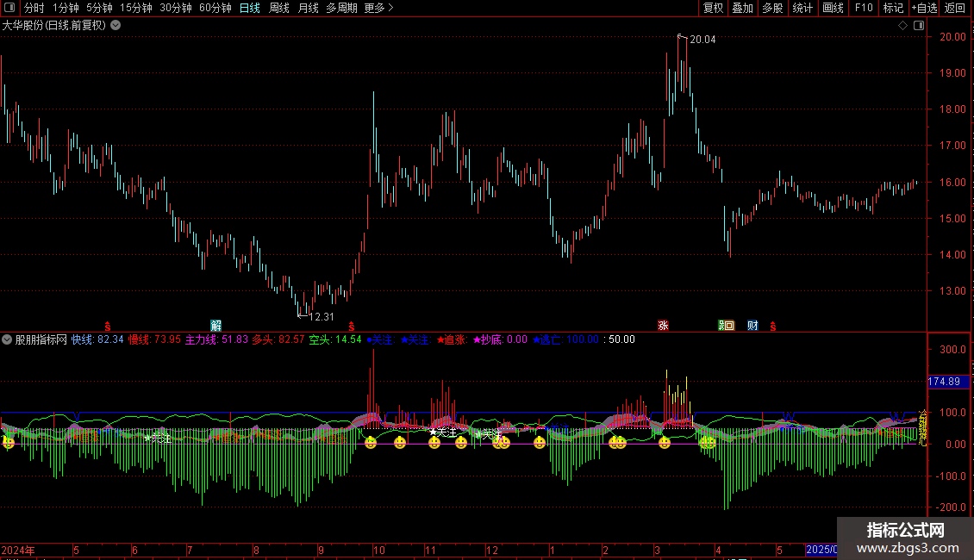This screenshot has width=974, height=560.
Task: Click the 20.00 price axis label
Action: point(952,37)
